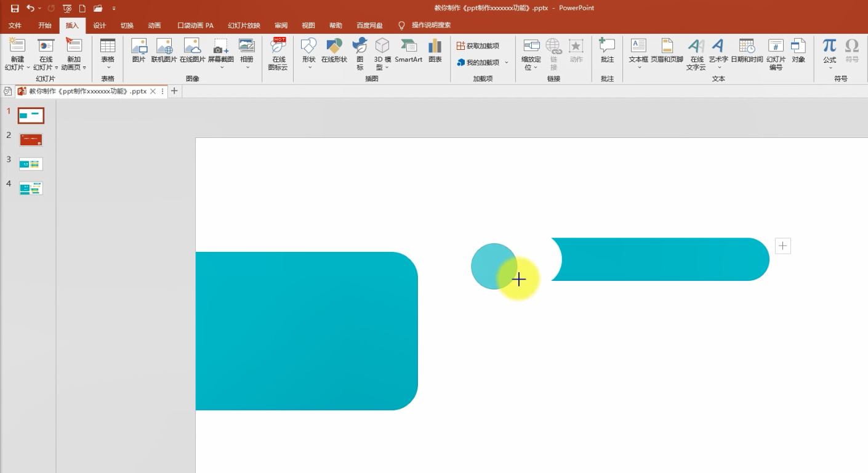Open 我的加载项 add-ins list
Viewport: 868px width, 473px height.
click(x=478, y=62)
